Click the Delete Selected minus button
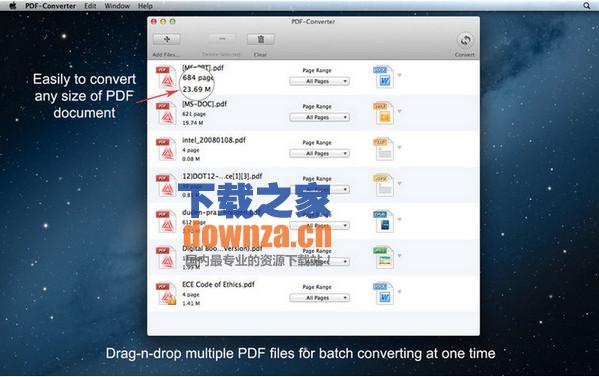This screenshot has height=377, width=599. tap(222, 39)
